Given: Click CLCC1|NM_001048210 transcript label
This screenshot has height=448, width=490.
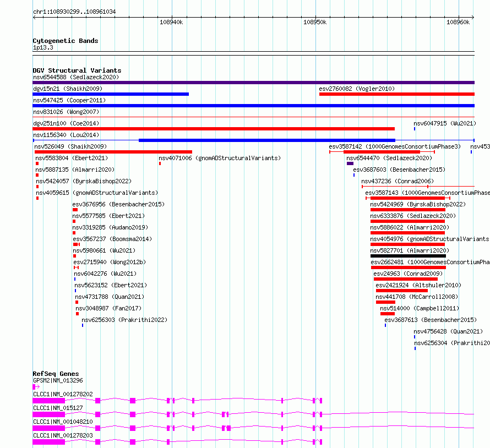Looking at the screenshot, I should [x=63, y=422].
